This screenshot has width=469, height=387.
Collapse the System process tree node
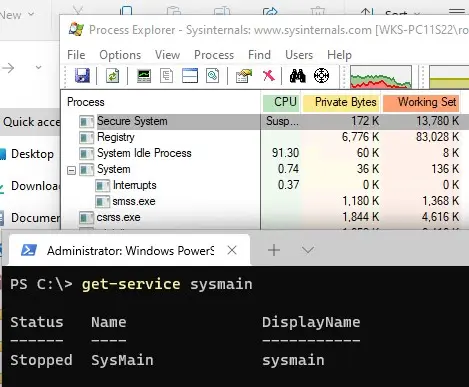tap(71, 170)
